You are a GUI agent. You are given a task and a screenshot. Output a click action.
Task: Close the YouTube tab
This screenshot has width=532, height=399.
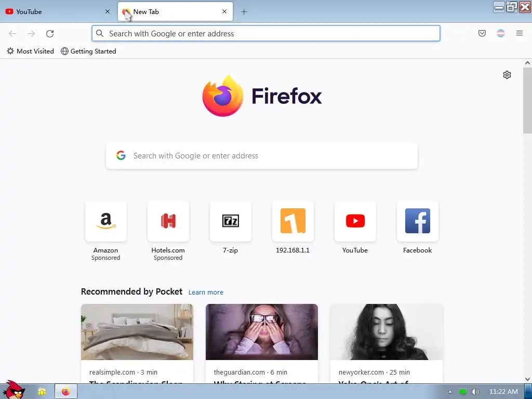point(108,11)
